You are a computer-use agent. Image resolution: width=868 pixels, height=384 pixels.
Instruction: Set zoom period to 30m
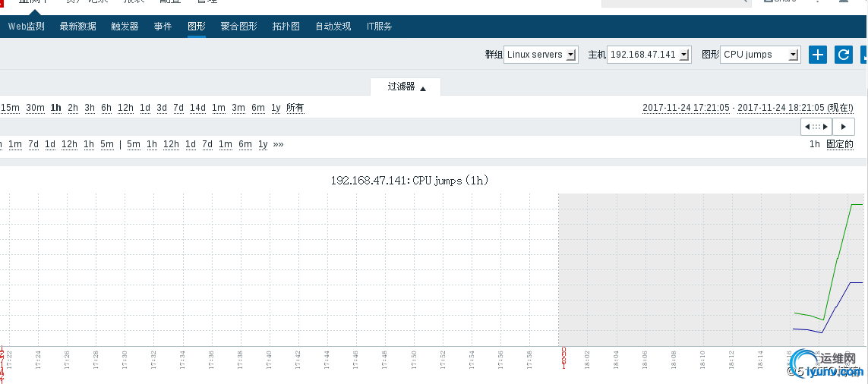click(36, 107)
